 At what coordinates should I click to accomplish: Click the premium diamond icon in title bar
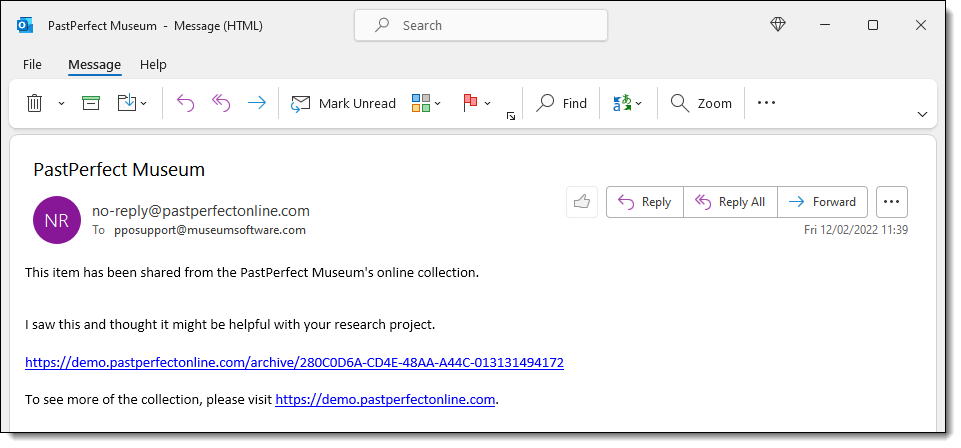tap(778, 25)
